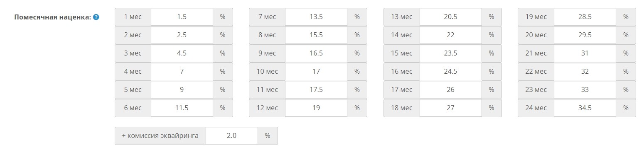This screenshot has height=152, width=644.
Task: Click the + комиссия эквайринга label
Action: (x=160, y=136)
